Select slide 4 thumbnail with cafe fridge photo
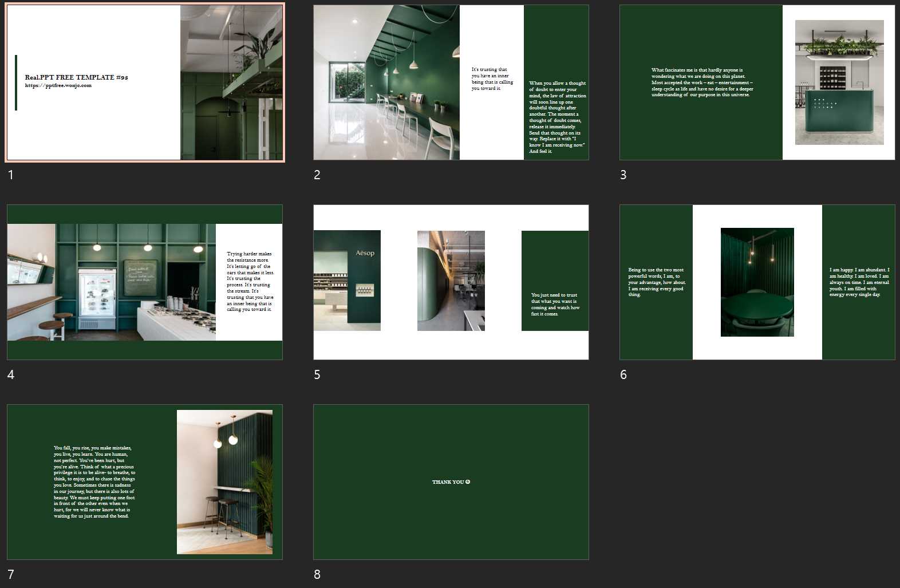The width and height of the screenshot is (900, 588). [x=145, y=282]
